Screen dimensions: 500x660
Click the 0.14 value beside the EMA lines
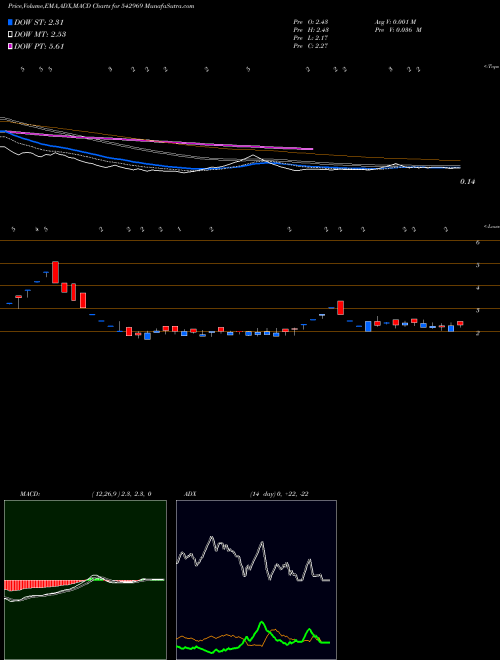point(467,182)
